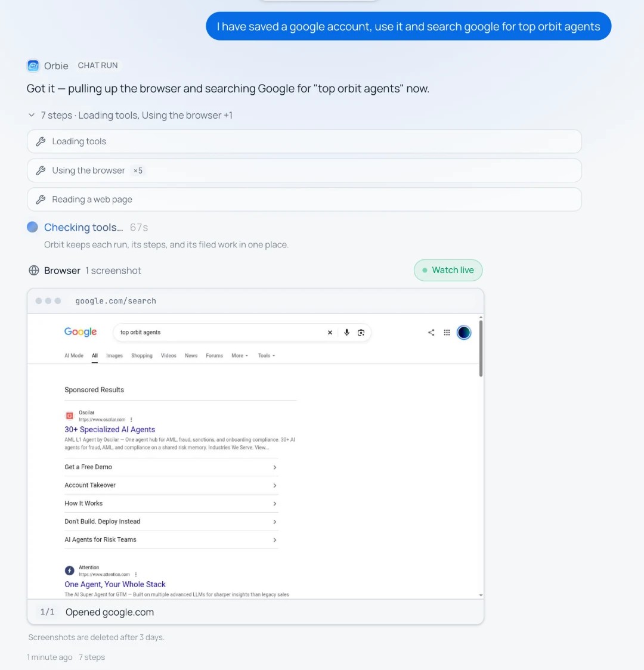Click the Orbie avatar icon

[33, 66]
